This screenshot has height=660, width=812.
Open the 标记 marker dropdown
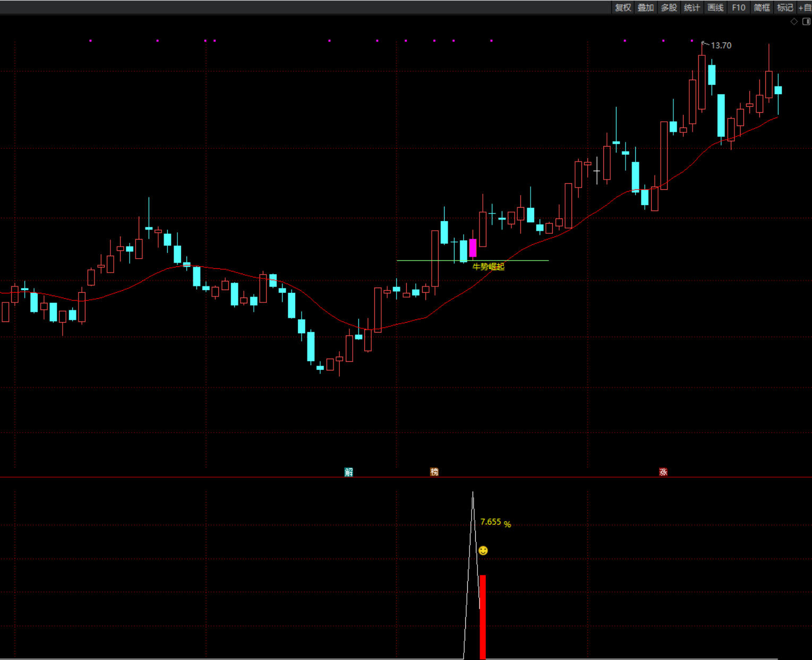(785, 7)
